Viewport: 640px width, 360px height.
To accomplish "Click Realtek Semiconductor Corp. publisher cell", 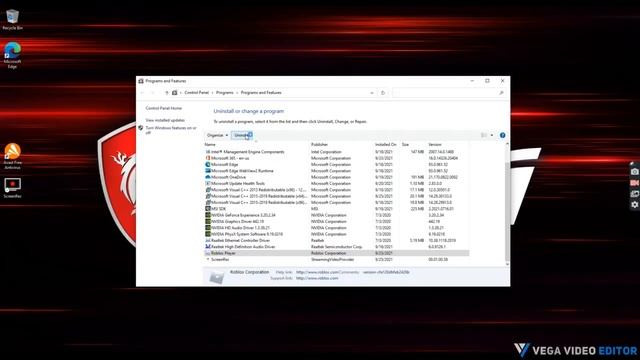I will (x=336, y=247).
